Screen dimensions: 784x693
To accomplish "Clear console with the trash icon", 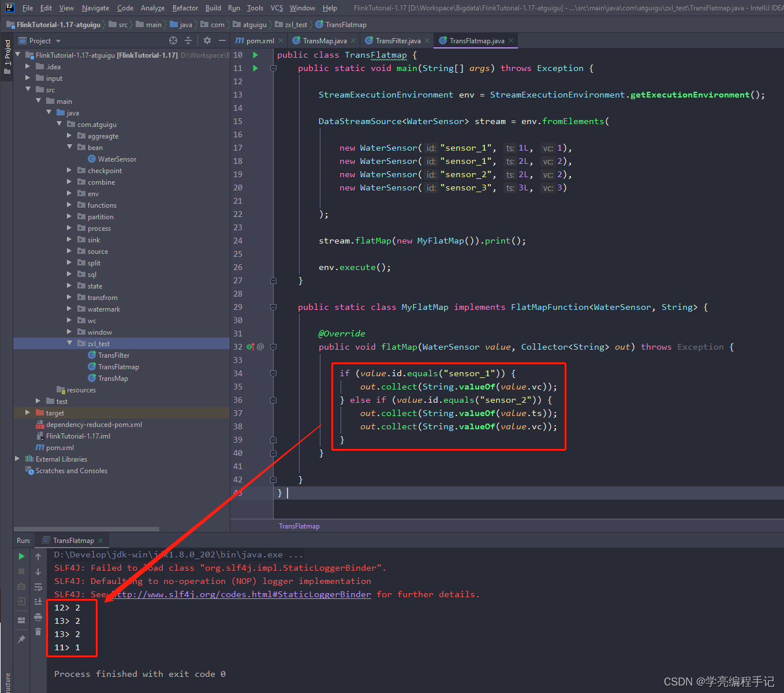I will point(38,632).
